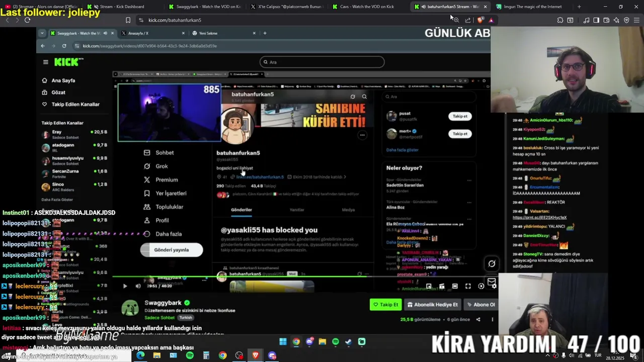
Task: Open the Brave VPN shield icon
Action: point(626,20)
